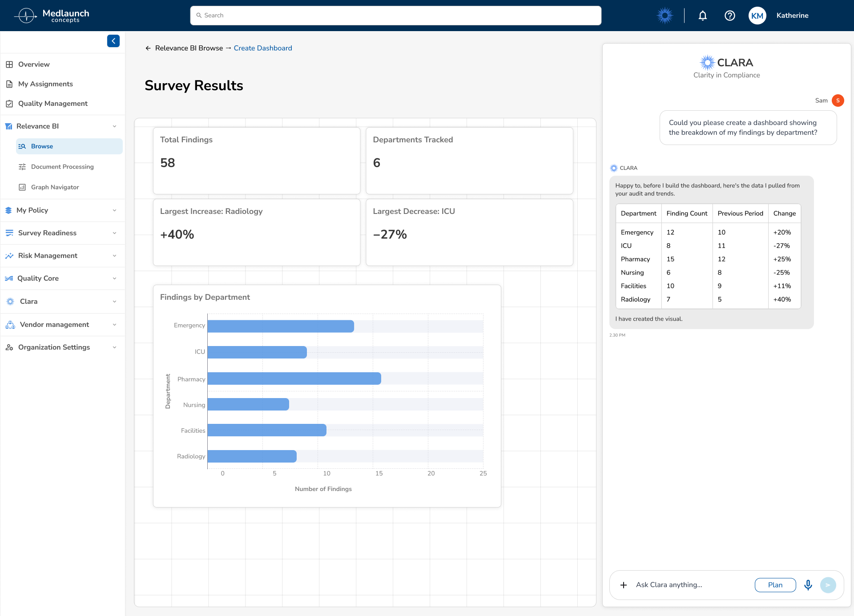Click the Create Dashboard breadcrumb link
This screenshot has width=854, height=616.
tap(263, 48)
